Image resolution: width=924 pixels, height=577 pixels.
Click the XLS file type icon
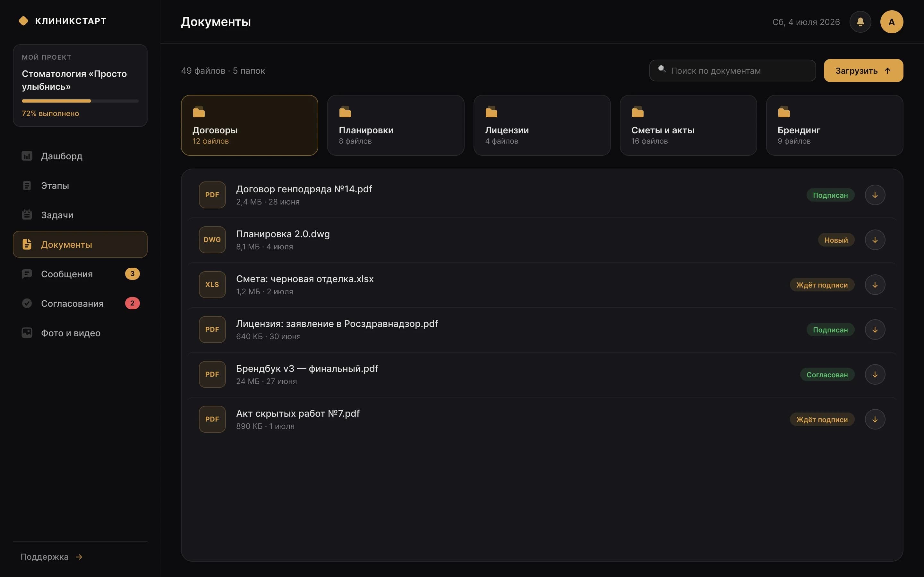click(212, 285)
